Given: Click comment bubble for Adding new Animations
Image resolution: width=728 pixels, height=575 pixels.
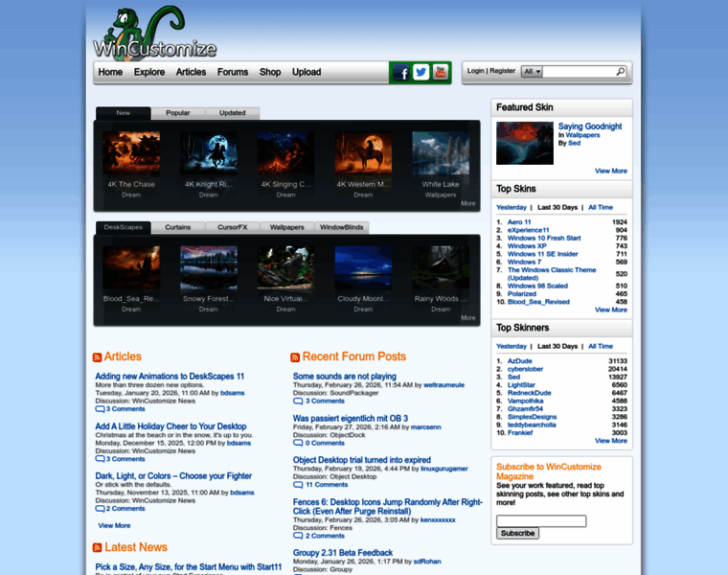Looking at the screenshot, I should (x=100, y=409).
